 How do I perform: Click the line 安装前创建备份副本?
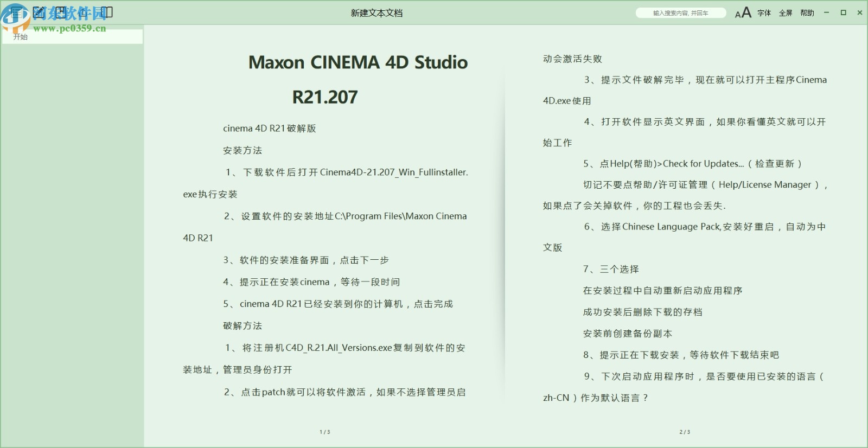[x=628, y=334]
